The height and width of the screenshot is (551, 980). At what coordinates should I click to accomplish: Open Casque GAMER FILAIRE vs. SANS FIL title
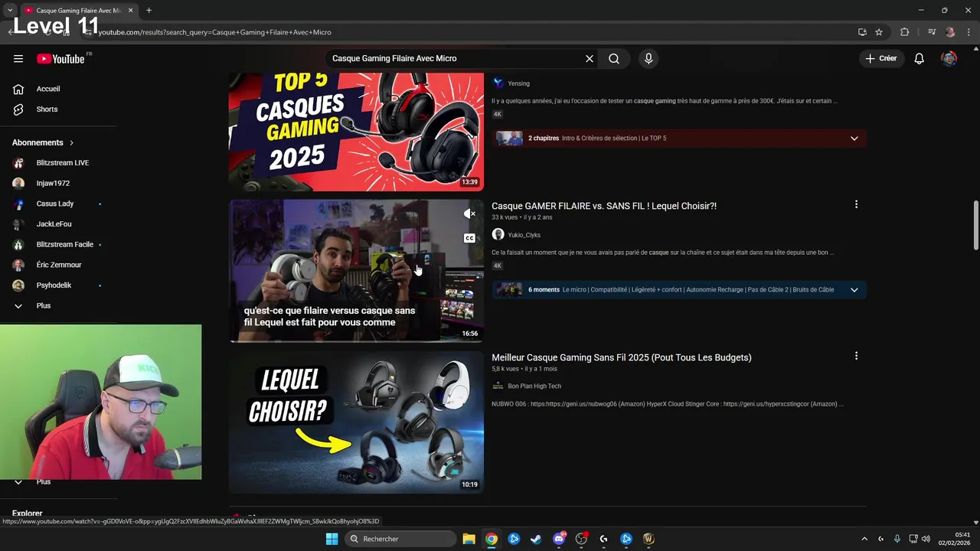pos(604,206)
